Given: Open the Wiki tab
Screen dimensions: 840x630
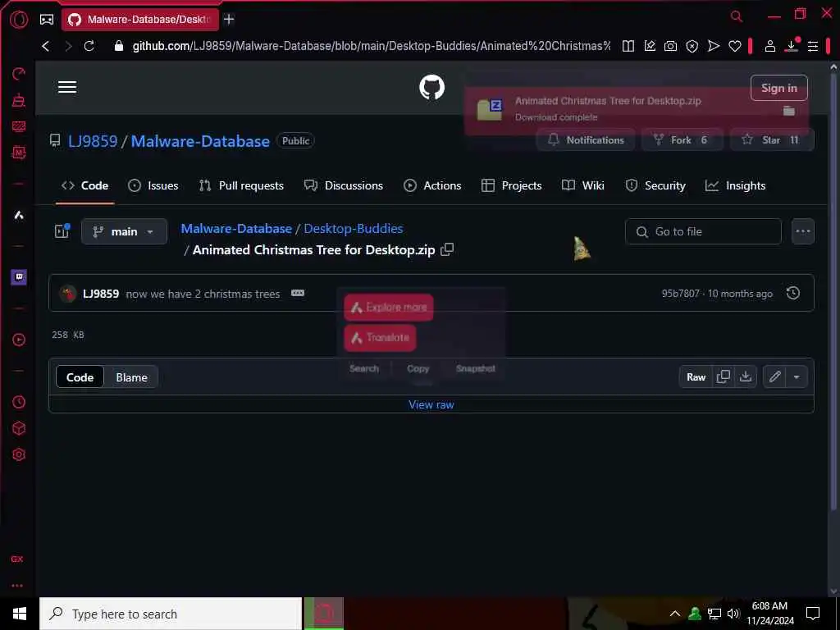Looking at the screenshot, I should coord(583,185).
